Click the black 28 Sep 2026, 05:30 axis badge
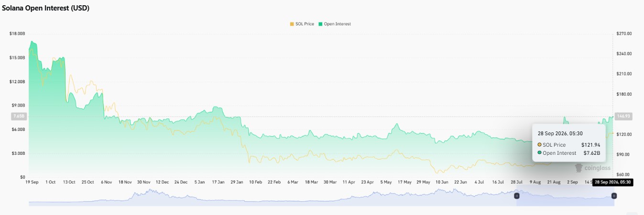Image resolution: width=644 pixels, height=215 pixels. pyautogui.click(x=613, y=182)
